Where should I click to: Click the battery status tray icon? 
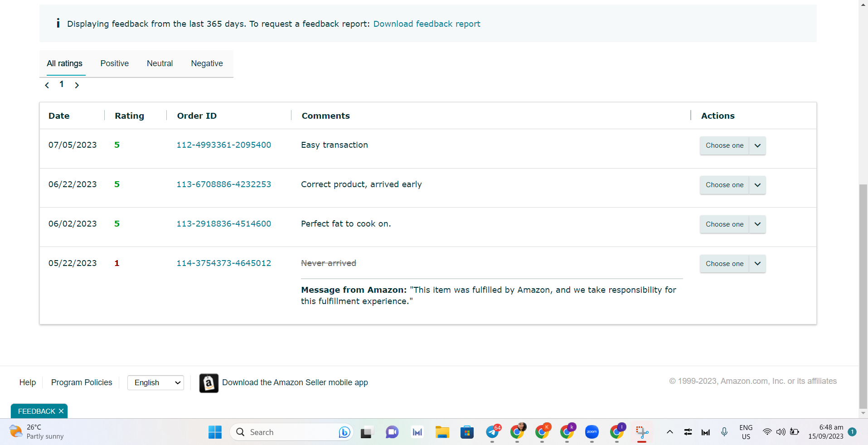pyautogui.click(x=795, y=432)
